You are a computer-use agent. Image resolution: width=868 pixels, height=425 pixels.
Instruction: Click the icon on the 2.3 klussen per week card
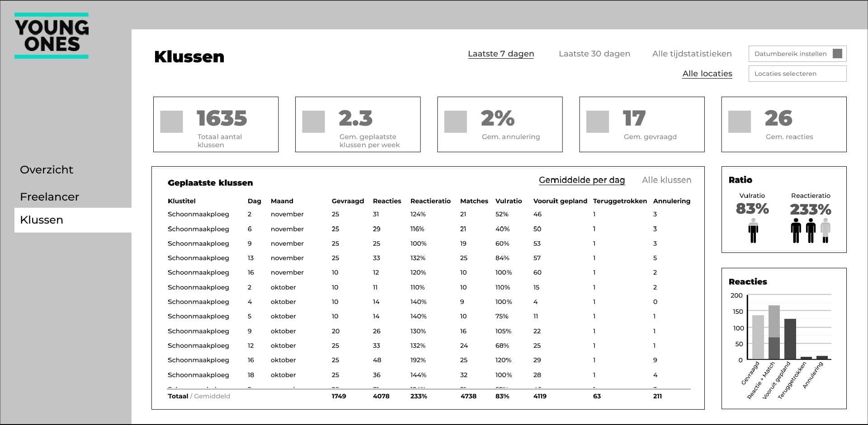coord(313,121)
